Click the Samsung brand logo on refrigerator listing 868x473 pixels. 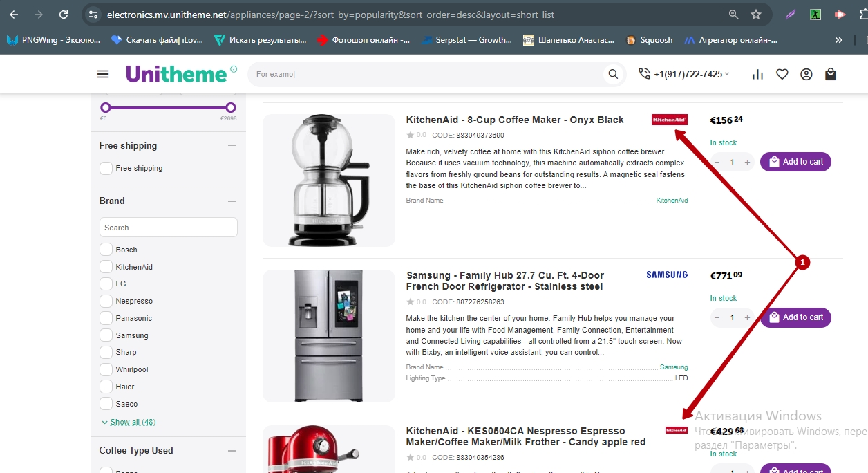(x=667, y=275)
